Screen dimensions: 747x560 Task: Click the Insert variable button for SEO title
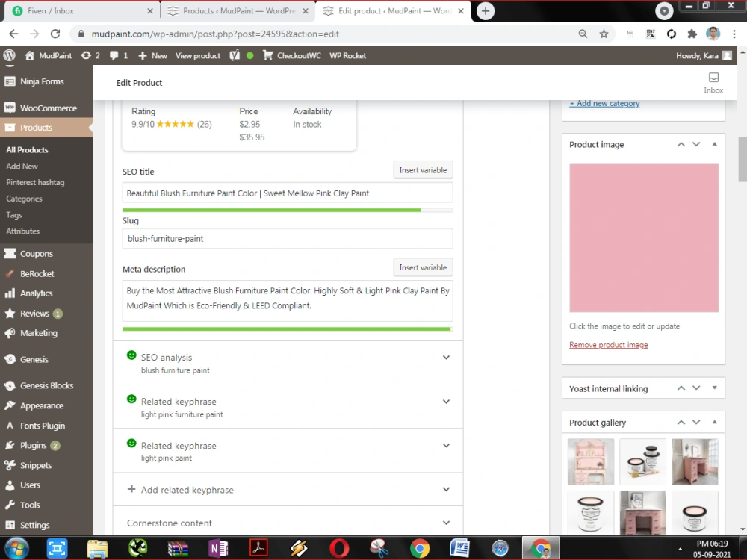coord(423,170)
